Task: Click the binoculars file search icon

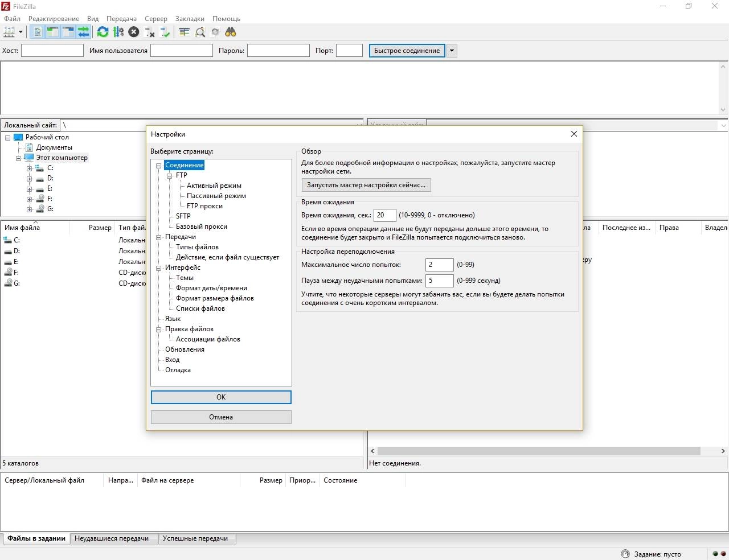Action: pos(231,32)
